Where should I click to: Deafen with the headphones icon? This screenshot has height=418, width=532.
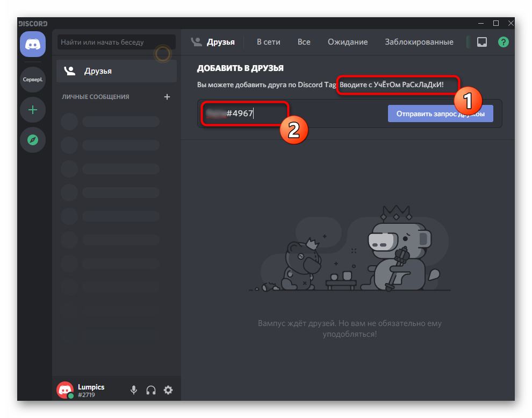pos(151,390)
